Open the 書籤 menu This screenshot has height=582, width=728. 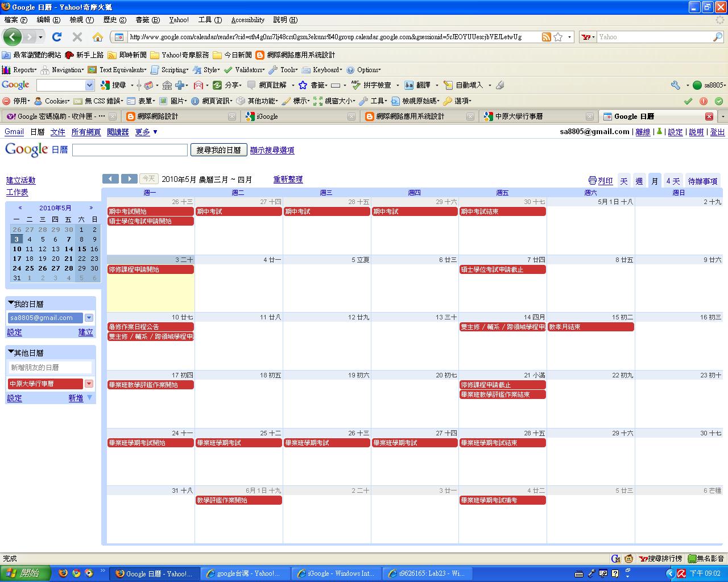point(147,20)
